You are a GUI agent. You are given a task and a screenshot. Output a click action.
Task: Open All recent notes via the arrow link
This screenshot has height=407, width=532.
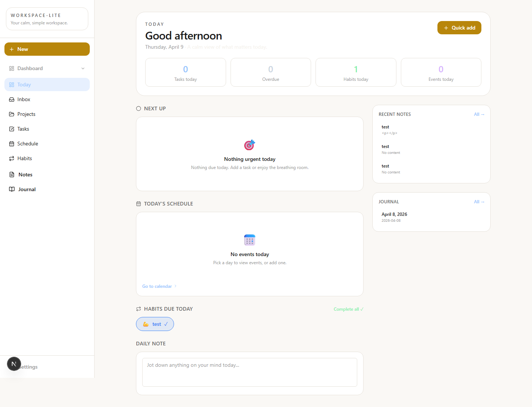point(479,114)
